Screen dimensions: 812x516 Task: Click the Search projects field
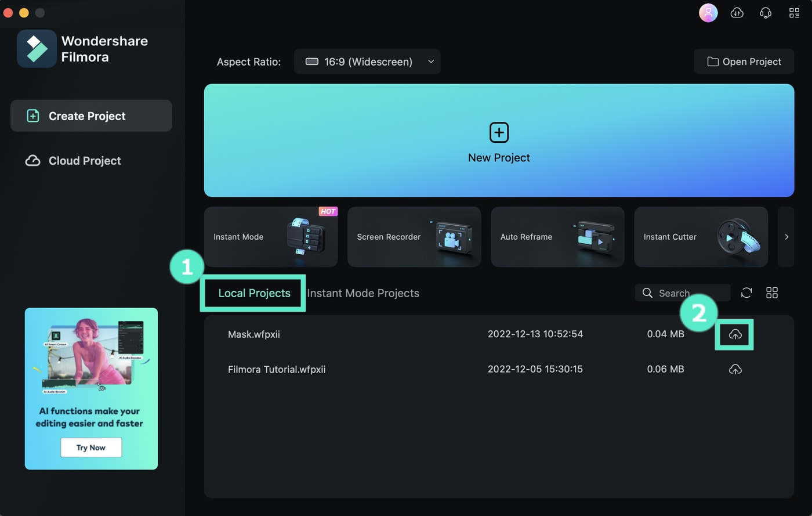point(683,293)
